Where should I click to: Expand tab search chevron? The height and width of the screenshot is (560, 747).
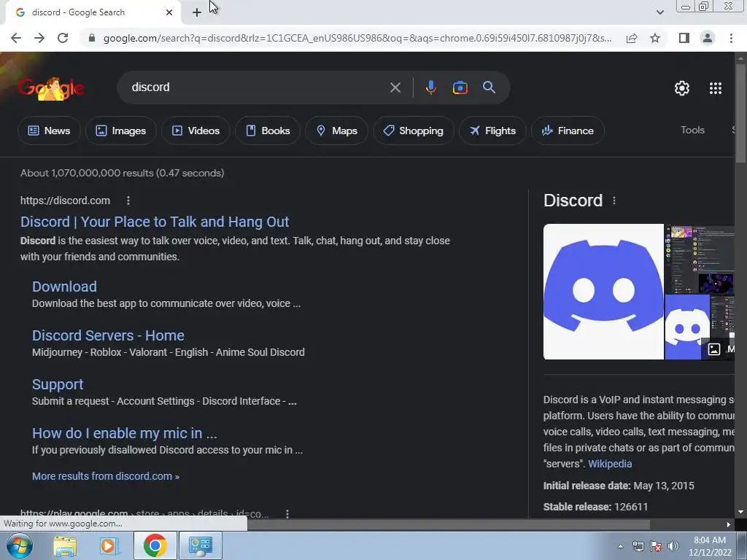point(659,12)
